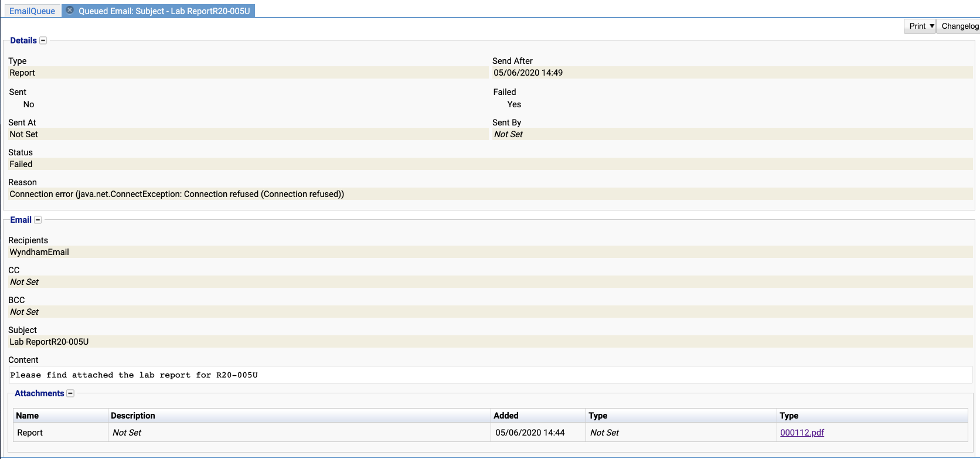Click the Description column header
The height and width of the screenshot is (459, 980).
(x=300, y=416)
